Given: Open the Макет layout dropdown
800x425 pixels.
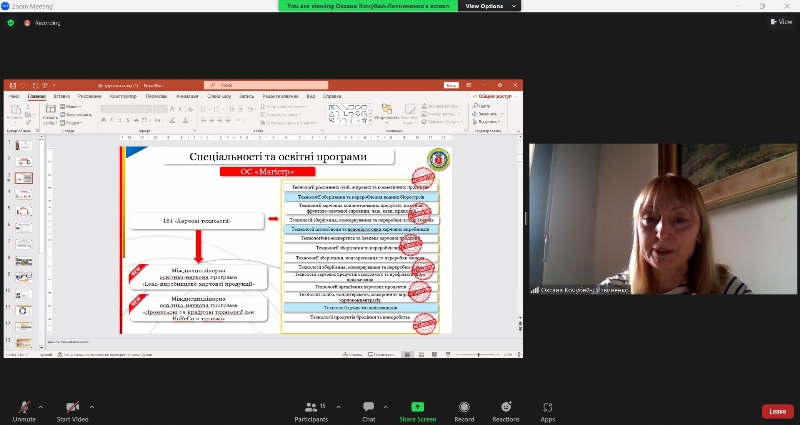Looking at the screenshot, I should [x=71, y=107].
